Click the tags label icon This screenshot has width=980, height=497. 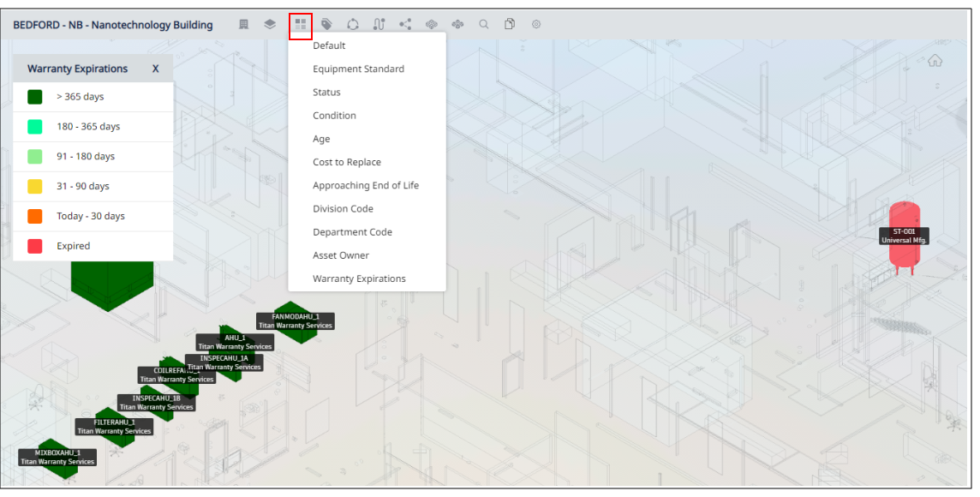(327, 24)
